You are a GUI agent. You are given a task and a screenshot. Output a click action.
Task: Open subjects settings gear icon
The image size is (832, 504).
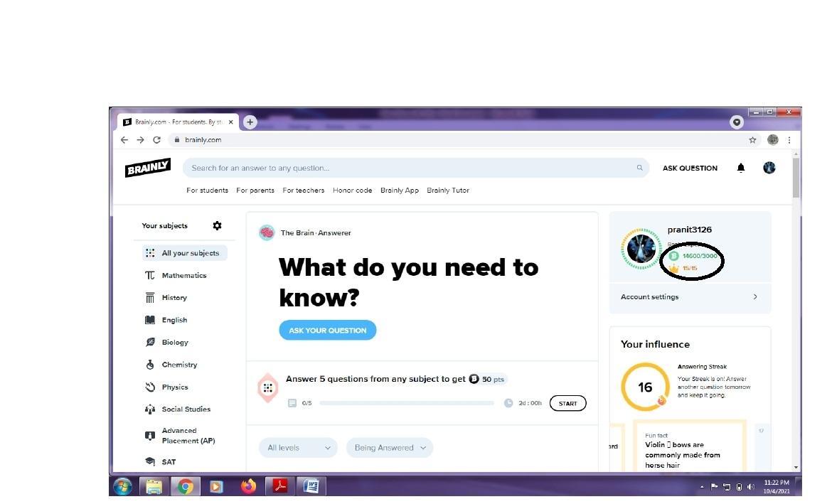click(x=217, y=225)
